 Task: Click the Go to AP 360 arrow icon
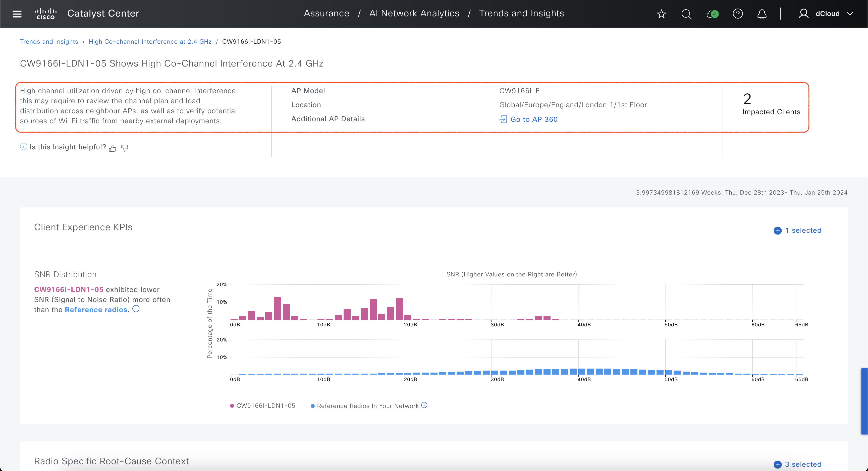pyautogui.click(x=503, y=119)
